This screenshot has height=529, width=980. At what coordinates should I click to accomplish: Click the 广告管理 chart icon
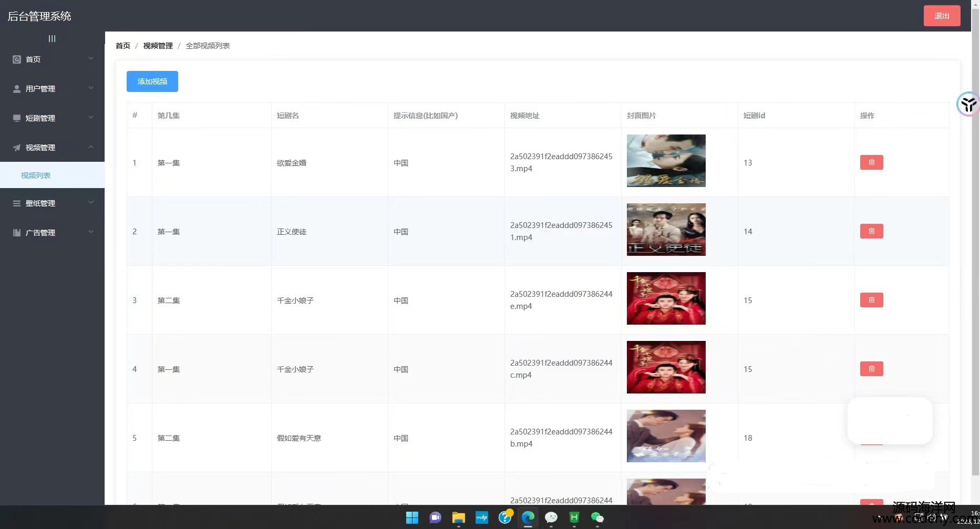click(x=17, y=233)
